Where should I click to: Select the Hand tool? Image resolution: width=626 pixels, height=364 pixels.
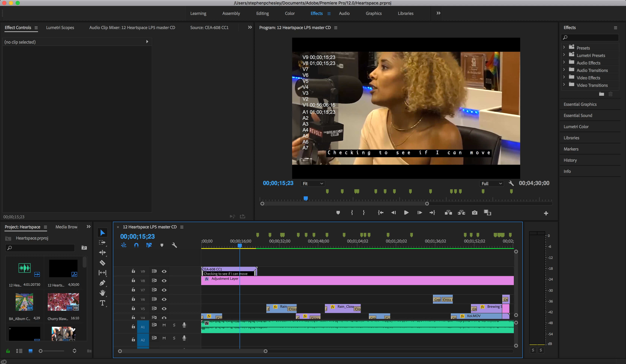click(102, 293)
